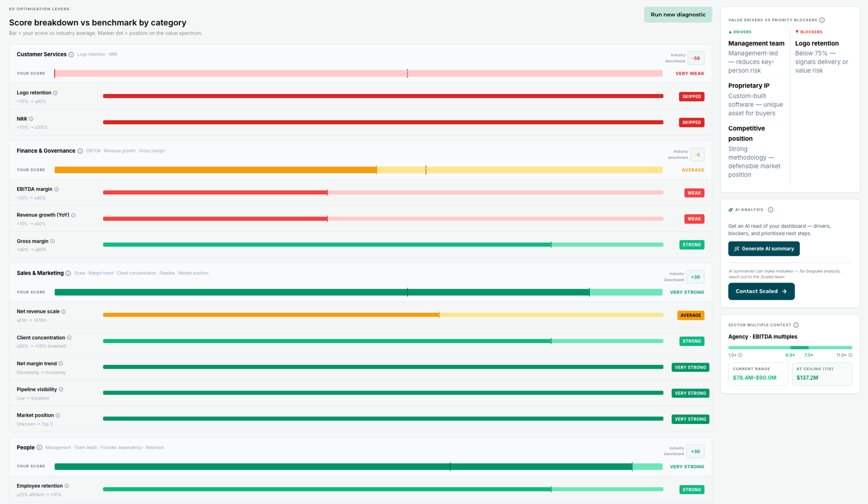Click Net revenue scale orange bar
Viewport: 868px width, 504px height.
coord(271,315)
